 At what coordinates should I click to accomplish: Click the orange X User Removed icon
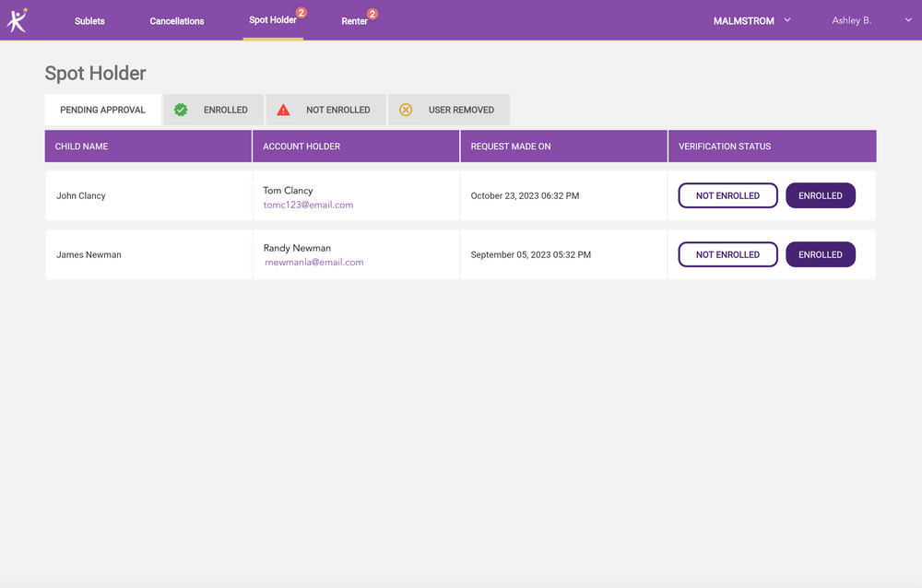pos(406,110)
